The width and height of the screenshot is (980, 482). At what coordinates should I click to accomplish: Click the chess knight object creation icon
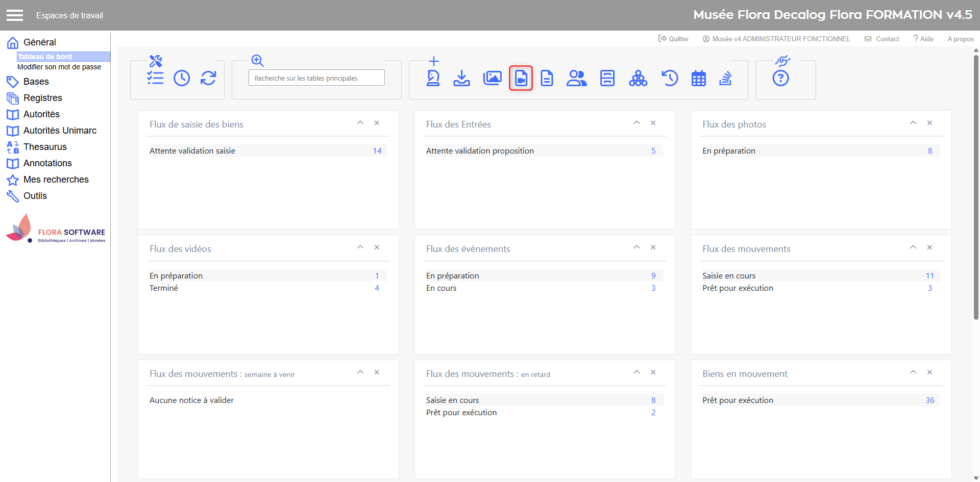pyautogui.click(x=433, y=78)
